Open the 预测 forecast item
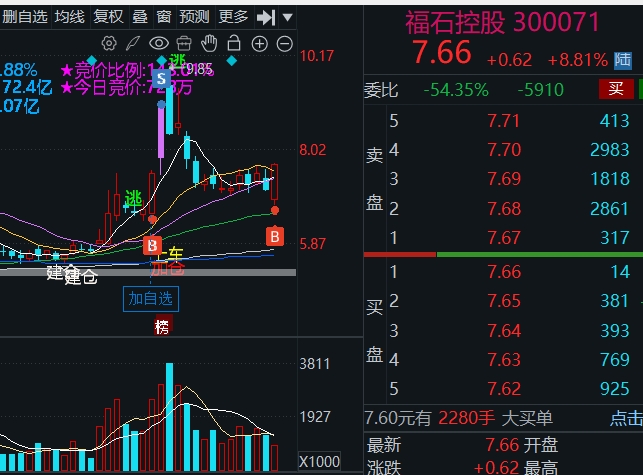The width and height of the screenshot is (643, 475). (x=194, y=17)
